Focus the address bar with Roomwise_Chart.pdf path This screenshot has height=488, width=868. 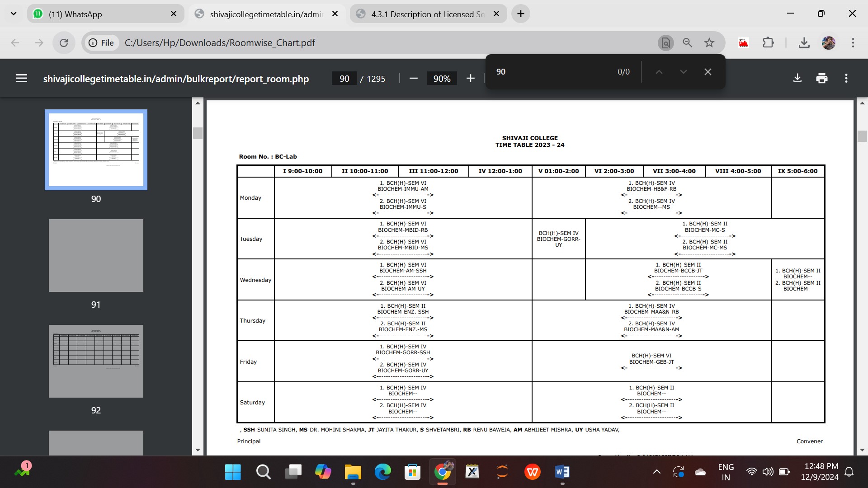point(220,43)
